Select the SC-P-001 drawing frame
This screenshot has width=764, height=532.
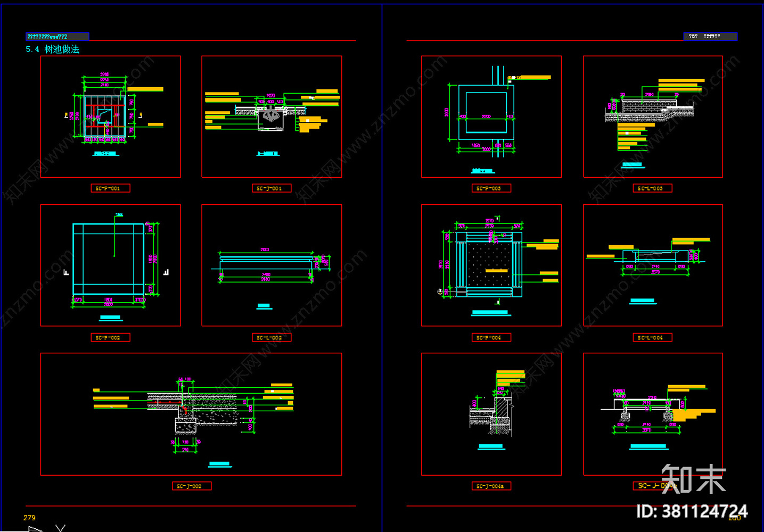coord(111,117)
